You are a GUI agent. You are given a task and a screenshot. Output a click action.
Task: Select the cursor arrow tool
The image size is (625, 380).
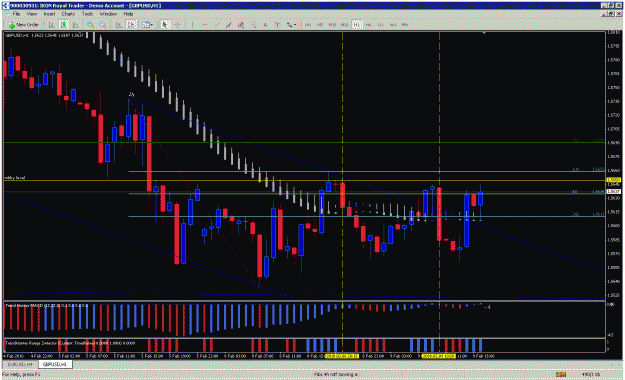(165, 25)
